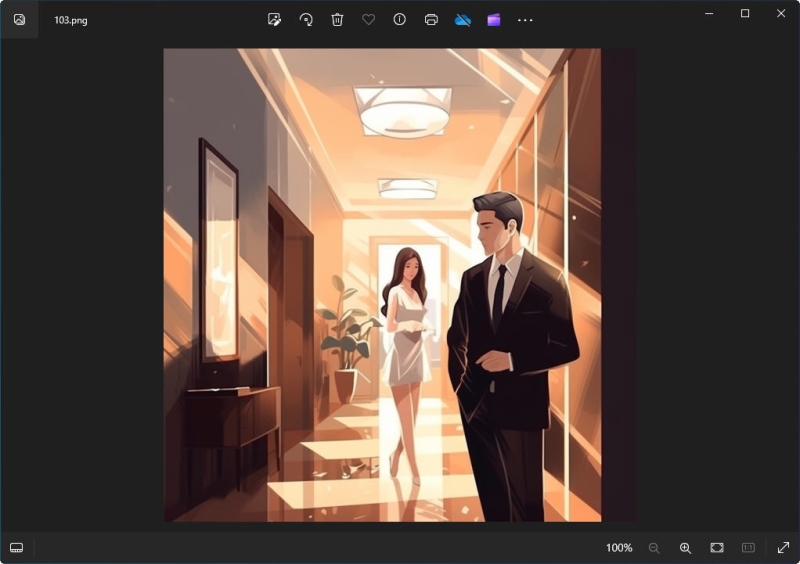The height and width of the screenshot is (564, 800).
Task: Click the Photos gallery icon at top left
Action: click(19, 19)
